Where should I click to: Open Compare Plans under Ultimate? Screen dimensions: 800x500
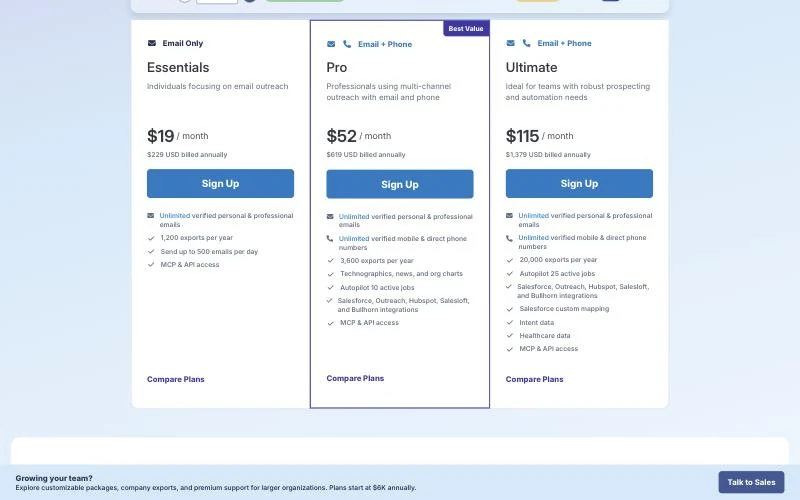[x=534, y=379]
